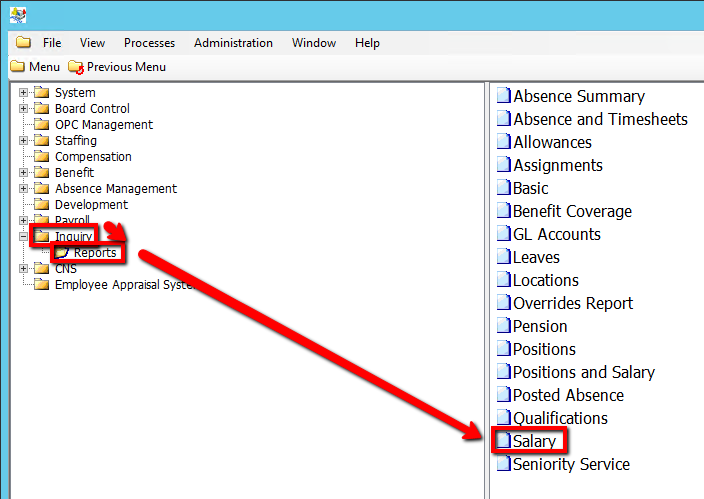Click the Seniority Service document icon
The image size is (704, 499).
[504, 464]
